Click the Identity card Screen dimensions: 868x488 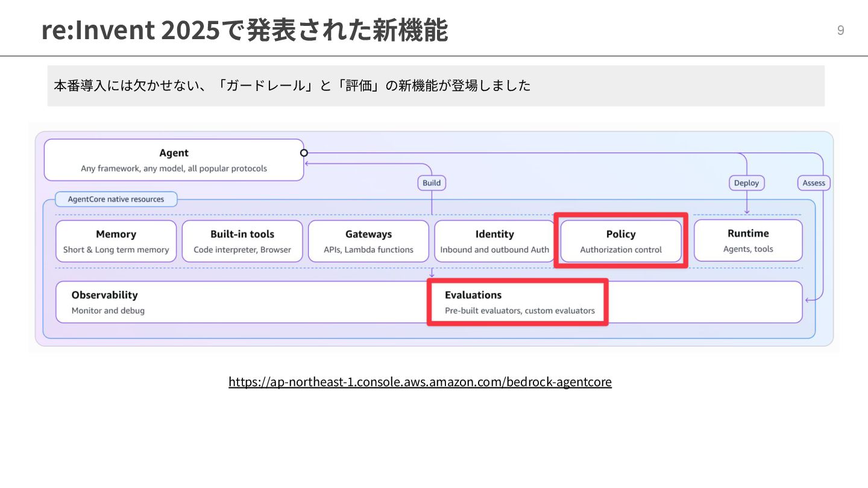pos(495,241)
